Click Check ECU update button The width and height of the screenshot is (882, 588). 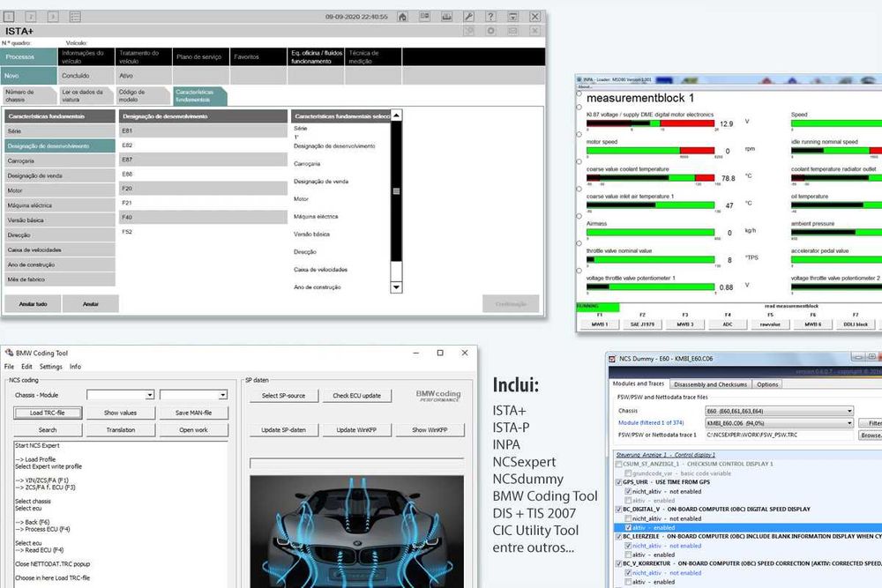(x=356, y=396)
